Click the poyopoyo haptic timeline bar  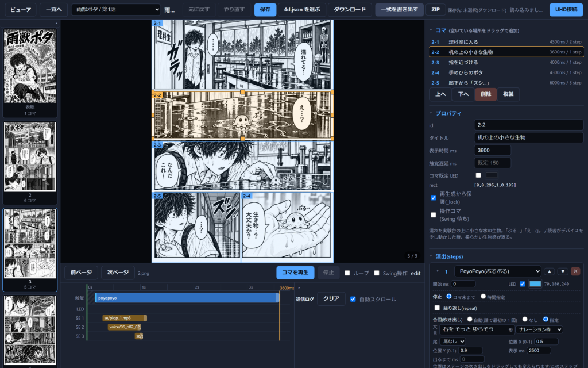click(x=187, y=298)
